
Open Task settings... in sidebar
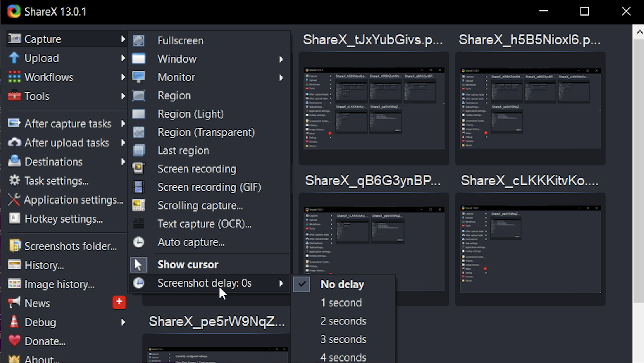tap(67, 181)
